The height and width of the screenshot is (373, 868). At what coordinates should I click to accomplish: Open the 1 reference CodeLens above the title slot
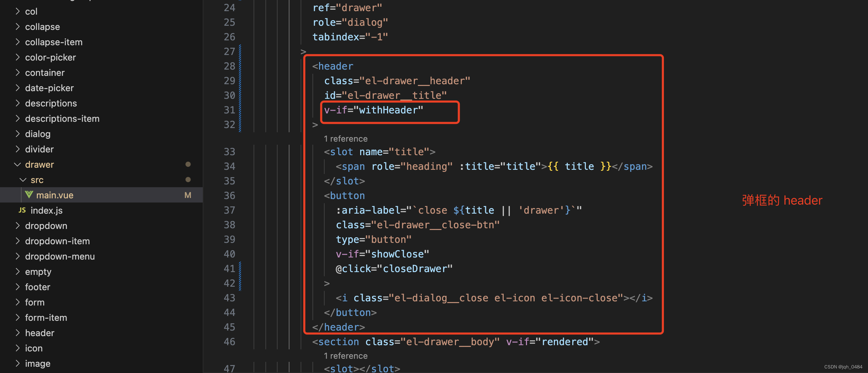pyautogui.click(x=346, y=138)
